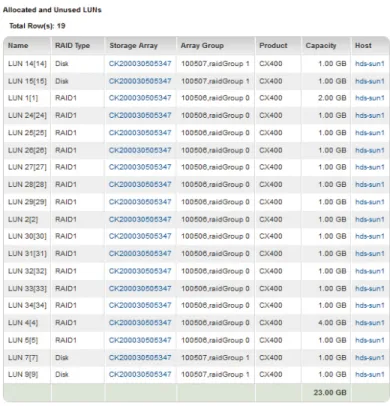Click the Storage Array column header
This screenshot has width=390, height=406.
(x=133, y=46)
